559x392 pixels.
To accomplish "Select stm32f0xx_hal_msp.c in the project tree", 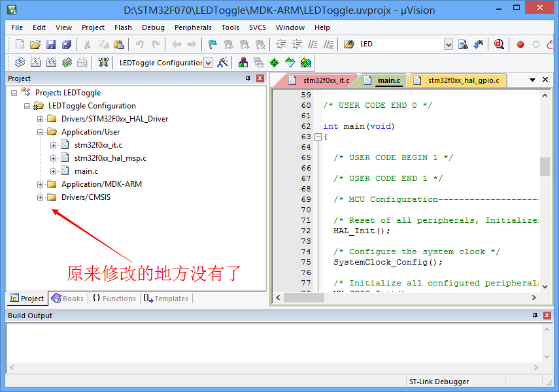I will (x=110, y=158).
